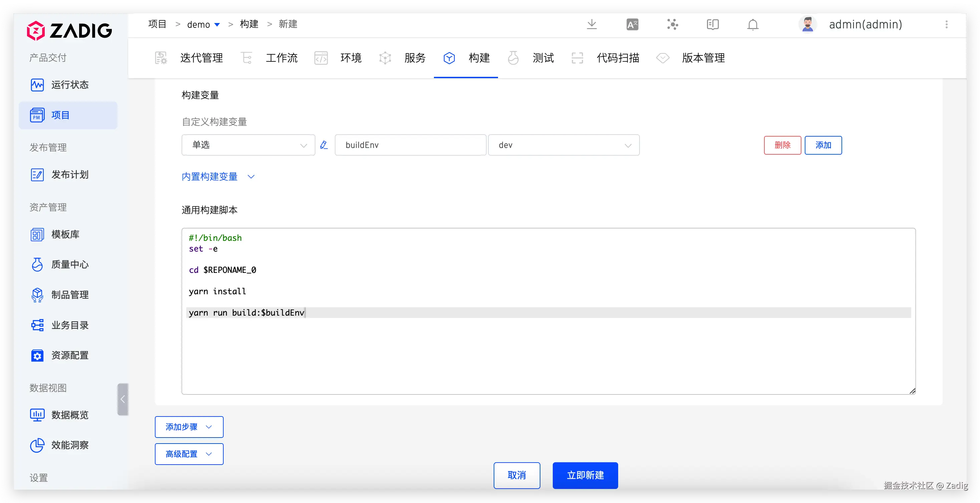Click admin(admin) username text
Image resolution: width=980 pixels, height=503 pixels.
(x=866, y=24)
